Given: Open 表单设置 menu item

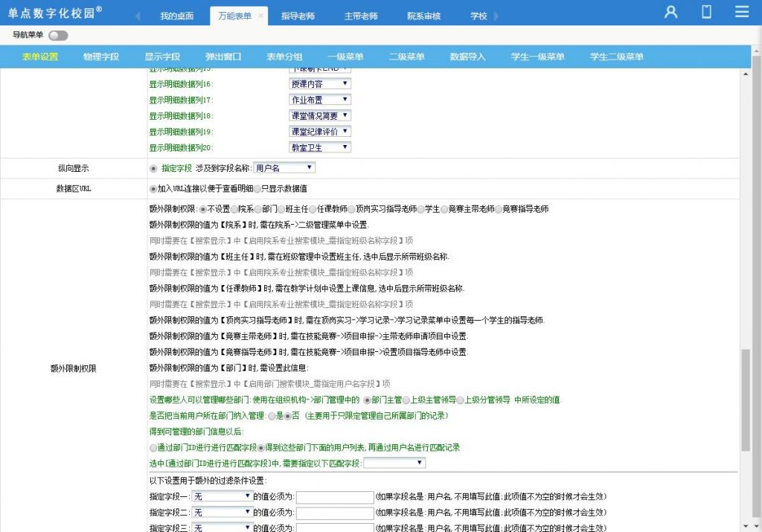Looking at the screenshot, I should 40,57.
